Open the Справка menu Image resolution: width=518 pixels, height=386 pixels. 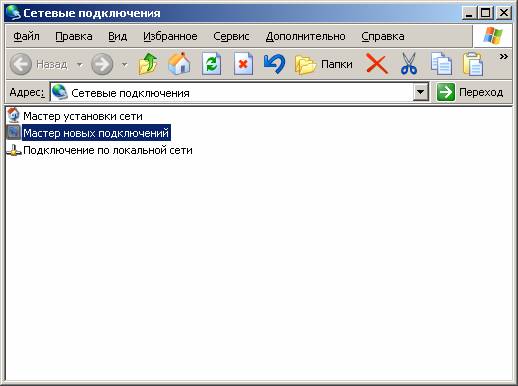point(383,36)
